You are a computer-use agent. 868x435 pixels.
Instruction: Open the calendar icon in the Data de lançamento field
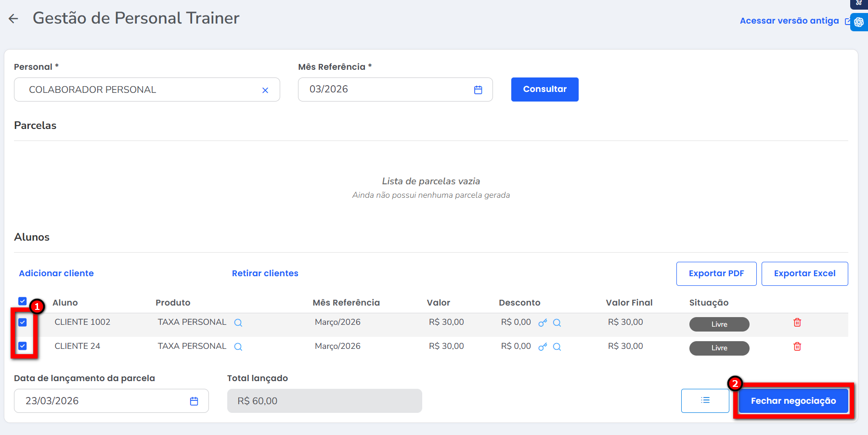point(194,401)
